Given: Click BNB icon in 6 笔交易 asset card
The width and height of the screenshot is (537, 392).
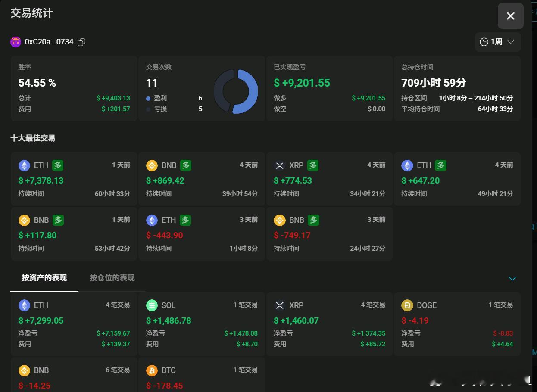Looking at the screenshot, I should pyautogui.click(x=24, y=370).
